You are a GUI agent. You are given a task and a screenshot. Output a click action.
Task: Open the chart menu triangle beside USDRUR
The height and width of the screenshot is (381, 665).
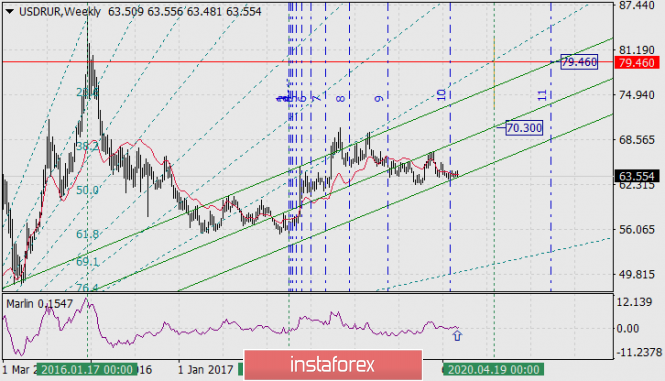tap(9, 12)
